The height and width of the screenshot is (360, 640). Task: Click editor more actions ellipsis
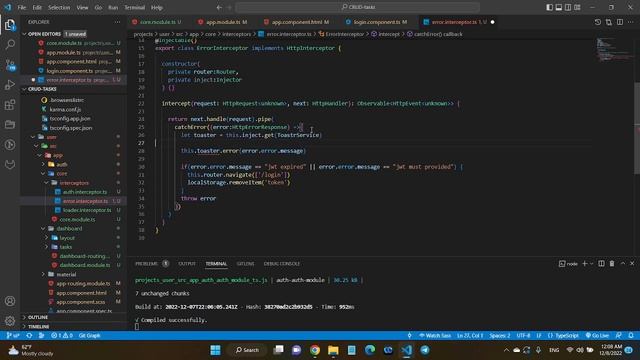tap(631, 22)
